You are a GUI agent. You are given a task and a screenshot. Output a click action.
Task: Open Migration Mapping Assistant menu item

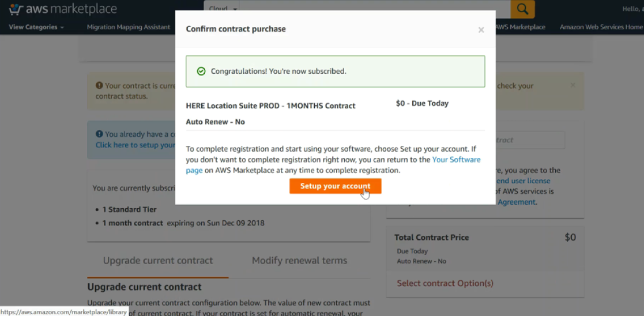pos(129,27)
